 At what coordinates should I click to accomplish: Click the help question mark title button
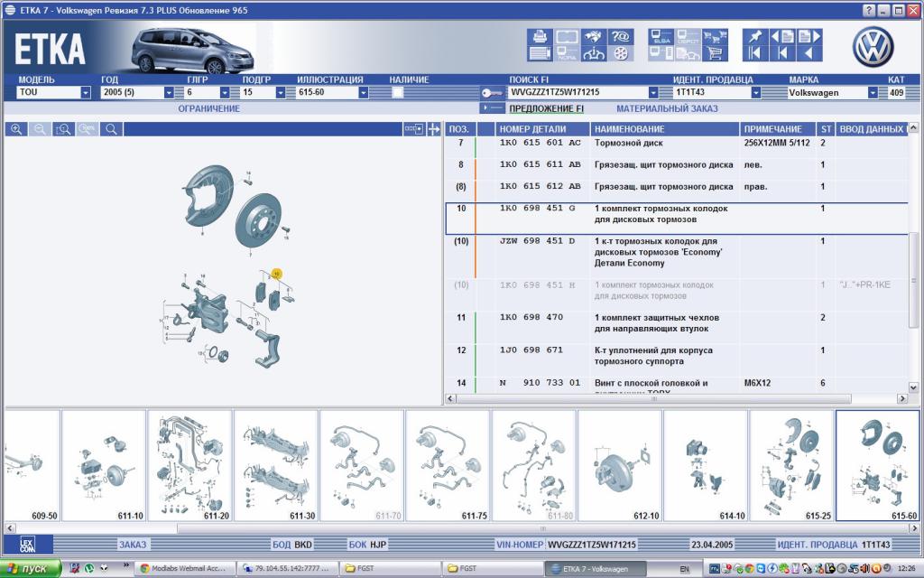869,11
